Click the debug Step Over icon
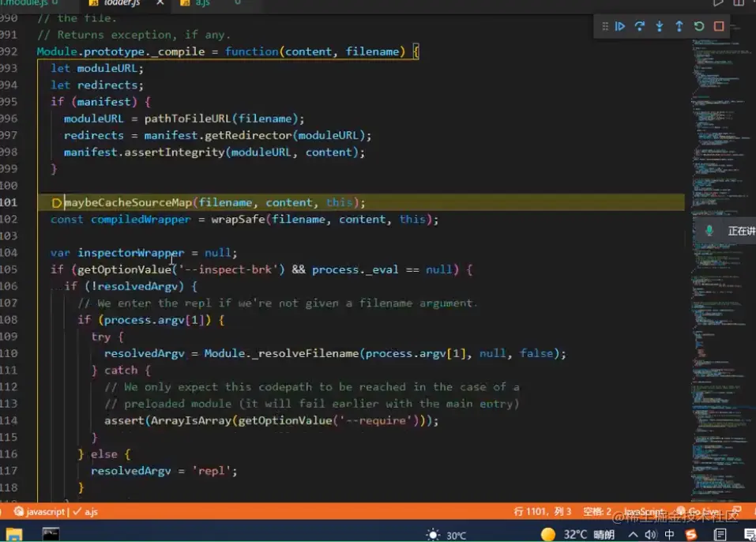Viewport: 756px width, 542px height. pos(640,26)
